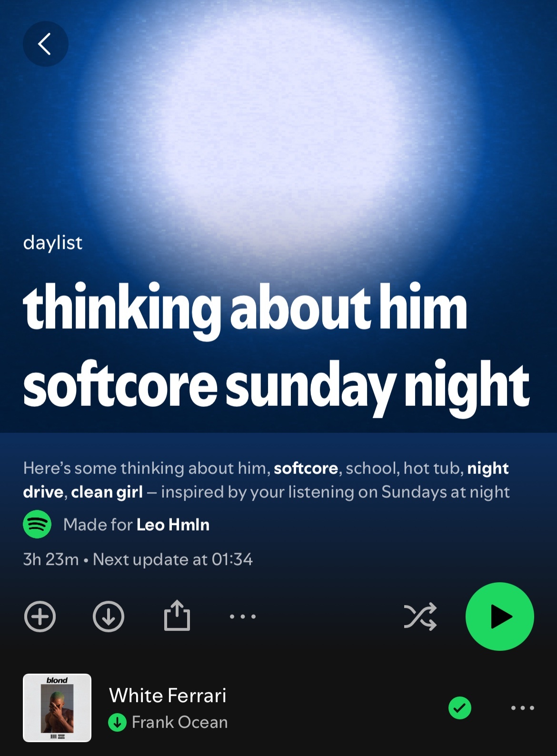Share the daylist playlist
The image size is (557, 756).
click(177, 615)
